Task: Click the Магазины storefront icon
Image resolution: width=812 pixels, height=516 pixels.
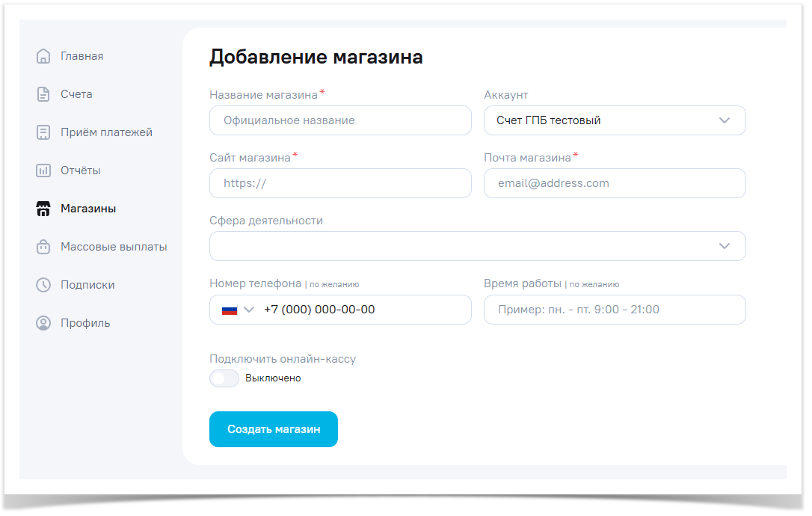Action: pos(43,209)
